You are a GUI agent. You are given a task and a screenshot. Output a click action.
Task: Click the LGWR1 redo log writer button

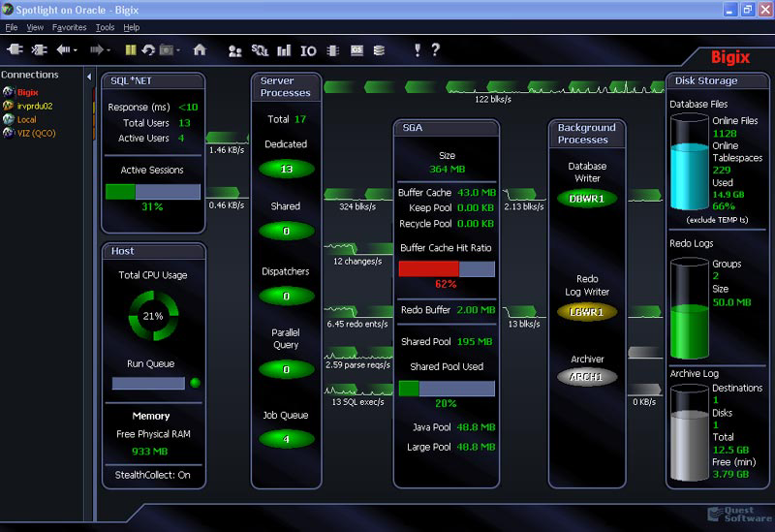[587, 312]
